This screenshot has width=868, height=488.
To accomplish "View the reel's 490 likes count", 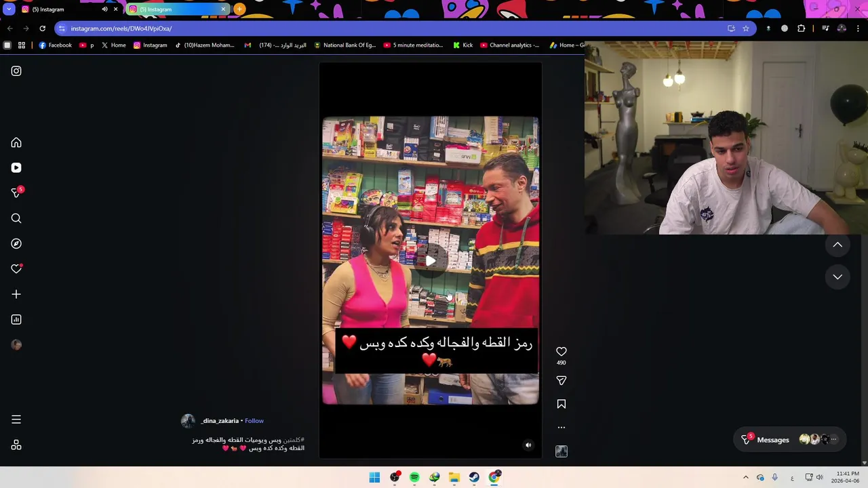I will coord(561,363).
